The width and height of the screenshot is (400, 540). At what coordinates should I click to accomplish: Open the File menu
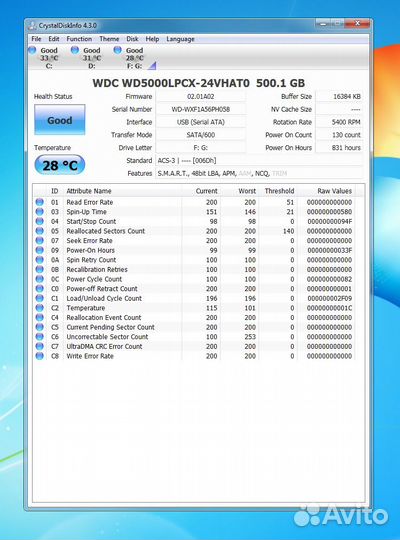36,39
